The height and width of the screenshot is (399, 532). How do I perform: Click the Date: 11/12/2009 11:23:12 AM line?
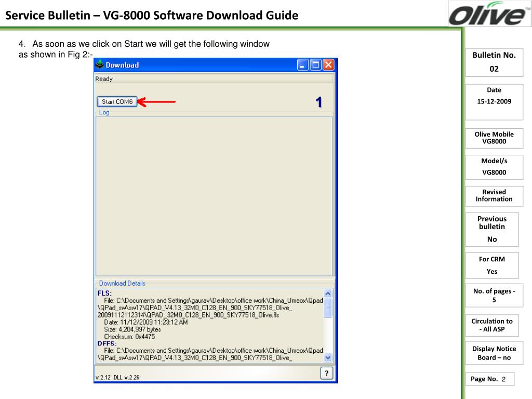click(146, 322)
